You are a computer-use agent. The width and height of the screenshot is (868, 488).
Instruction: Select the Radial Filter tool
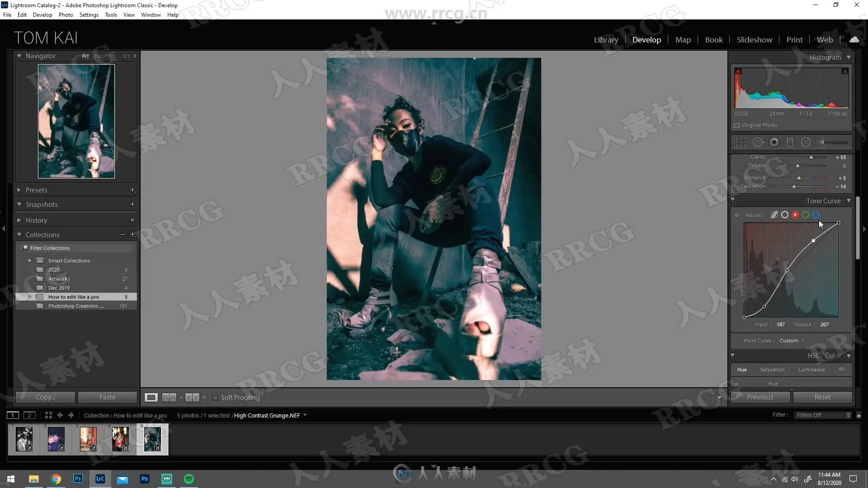point(806,142)
